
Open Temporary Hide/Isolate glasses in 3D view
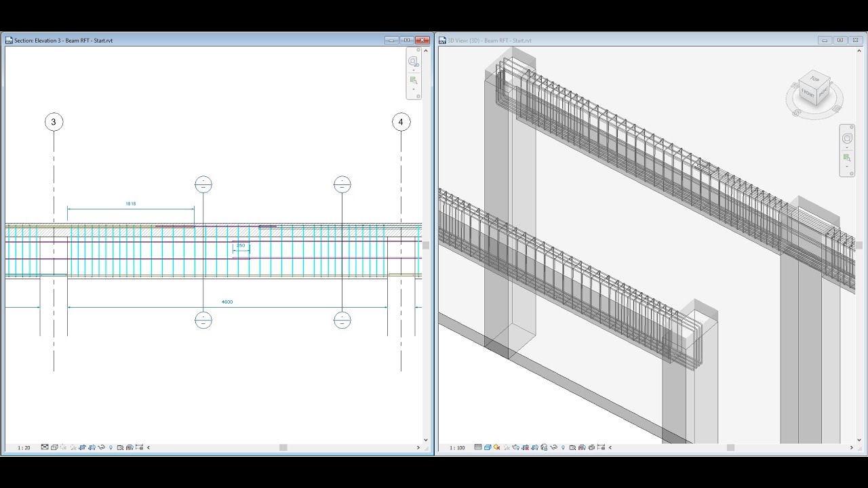[x=553, y=447]
